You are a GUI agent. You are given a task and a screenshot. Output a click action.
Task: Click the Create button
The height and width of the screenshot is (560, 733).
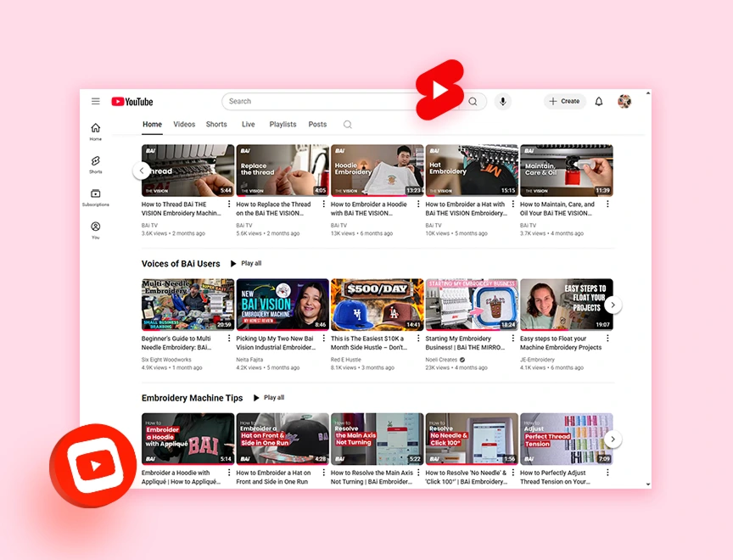[x=565, y=102]
